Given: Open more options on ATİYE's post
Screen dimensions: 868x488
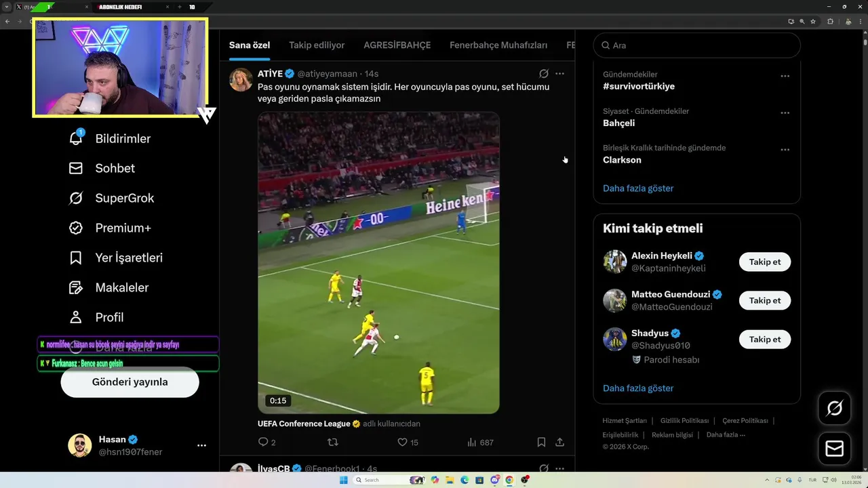Looking at the screenshot, I should (x=559, y=73).
